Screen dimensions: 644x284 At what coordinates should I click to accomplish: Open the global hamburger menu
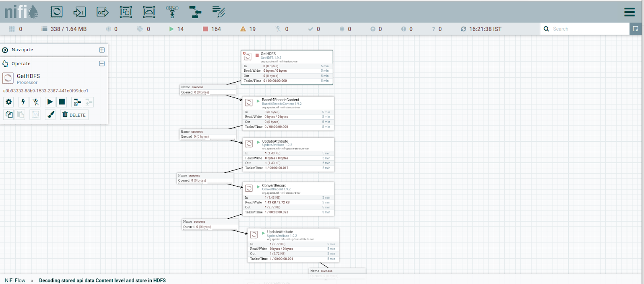(x=630, y=12)
